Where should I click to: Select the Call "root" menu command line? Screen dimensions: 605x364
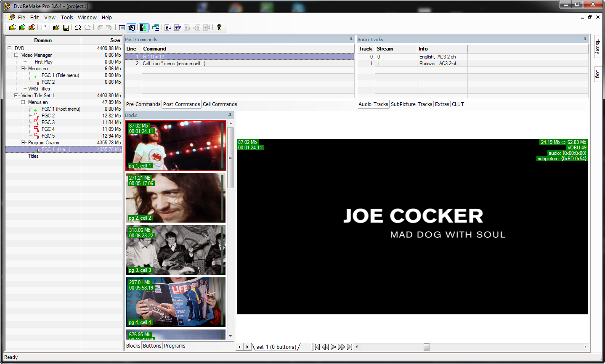click(240, 64)
